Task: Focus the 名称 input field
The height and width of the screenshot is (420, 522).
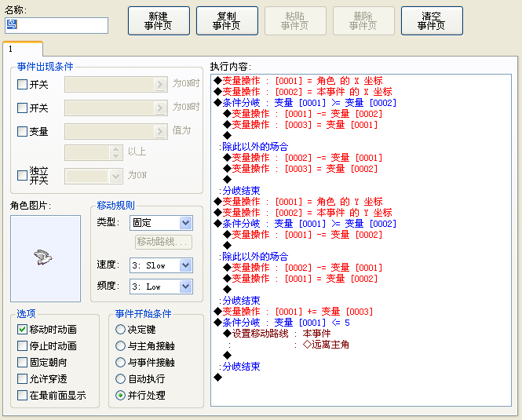Action: coord(57,25)
